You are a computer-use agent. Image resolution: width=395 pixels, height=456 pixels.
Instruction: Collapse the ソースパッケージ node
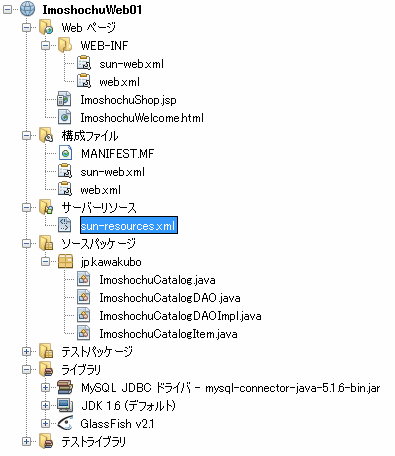click(x=27, y=243)
